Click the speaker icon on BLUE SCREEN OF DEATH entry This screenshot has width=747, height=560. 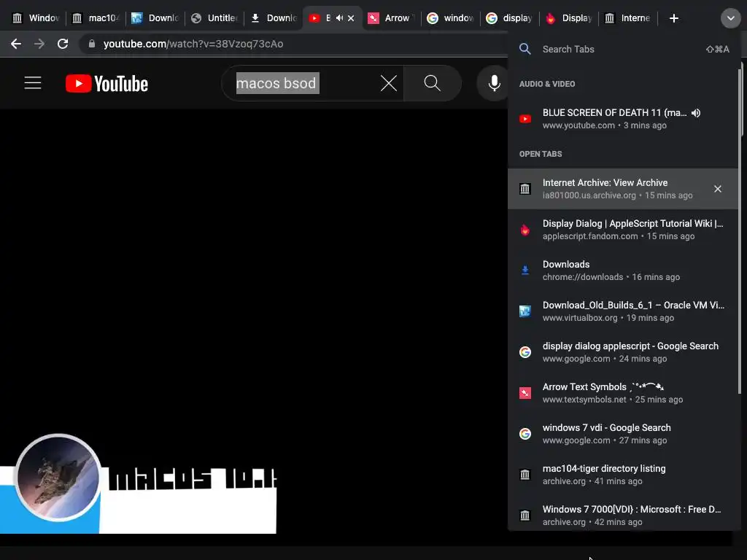click(x=696, y=113)
